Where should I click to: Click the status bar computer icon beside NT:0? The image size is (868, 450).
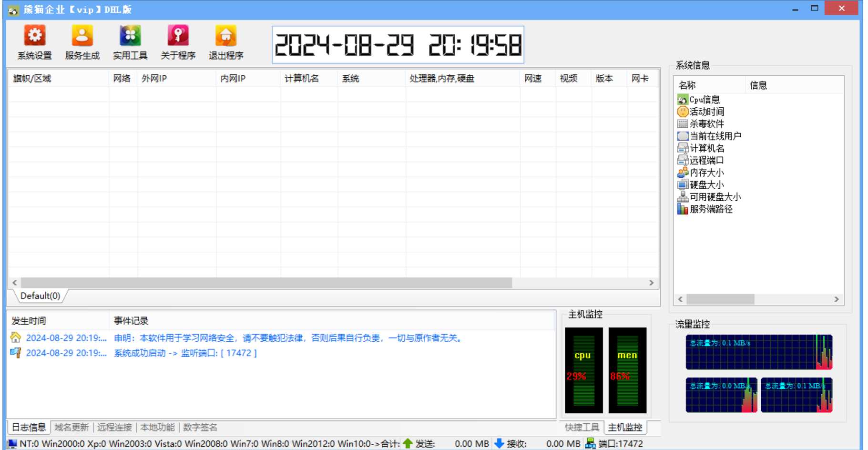[13, 443]
